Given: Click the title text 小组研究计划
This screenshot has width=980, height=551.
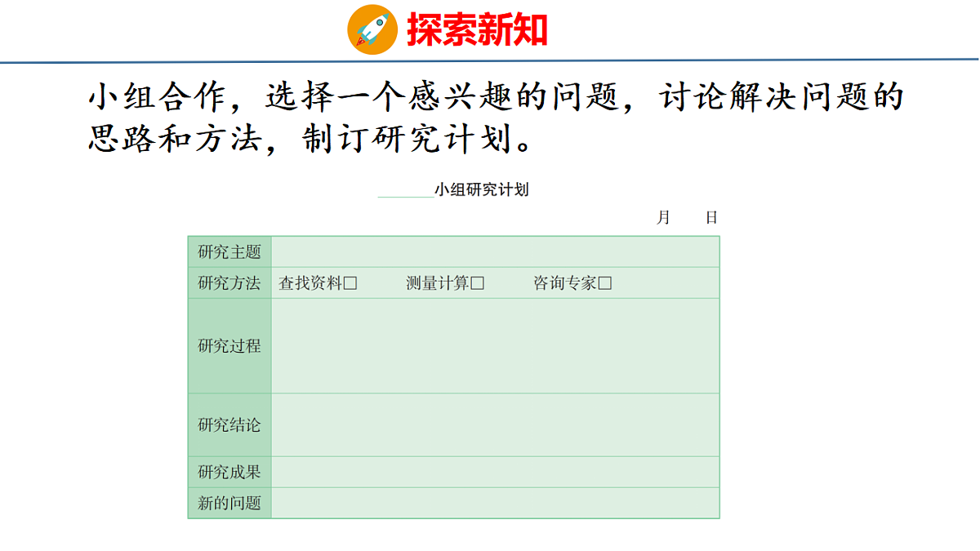Looking at the screenshot, I should (482, 190).
